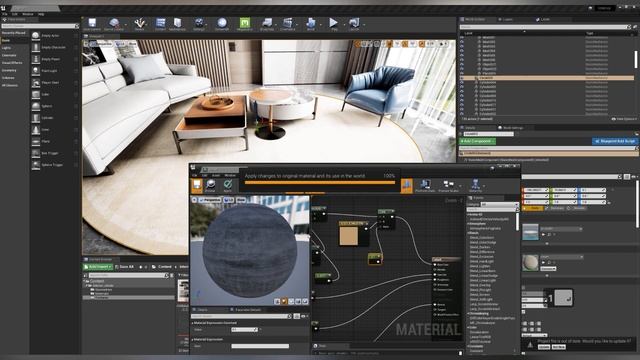Click the orange apply-changes progress bar

(x=320, y=182)
